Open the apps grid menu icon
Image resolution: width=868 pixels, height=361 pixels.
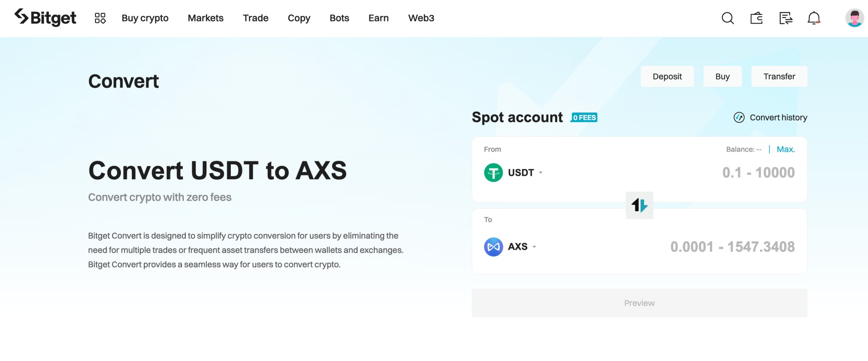100,18
